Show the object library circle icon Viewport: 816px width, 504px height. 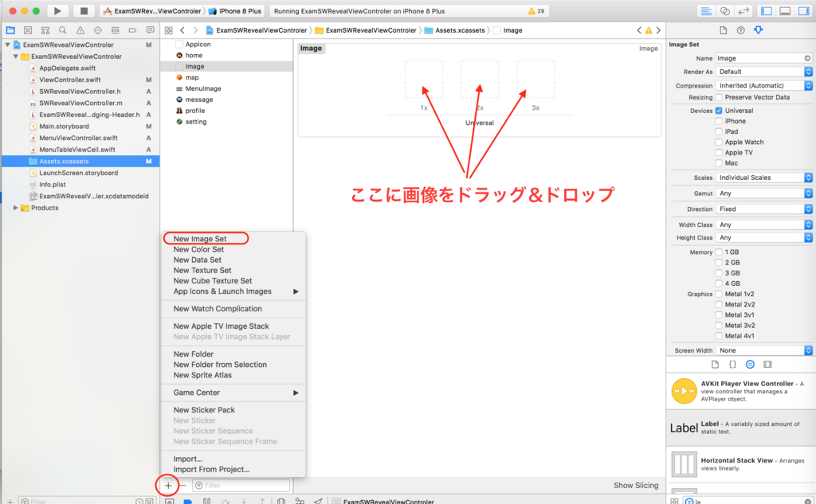(750, 365)
